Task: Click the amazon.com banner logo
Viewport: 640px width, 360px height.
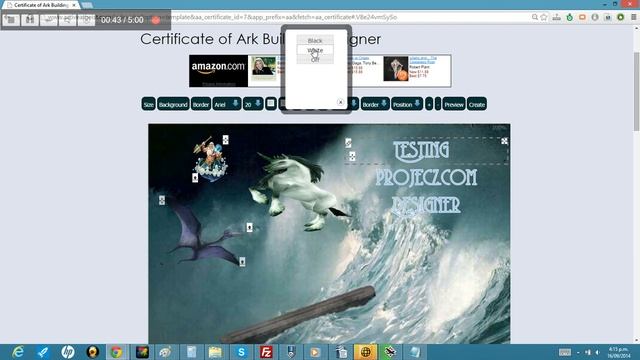Action: coord(218,71)
